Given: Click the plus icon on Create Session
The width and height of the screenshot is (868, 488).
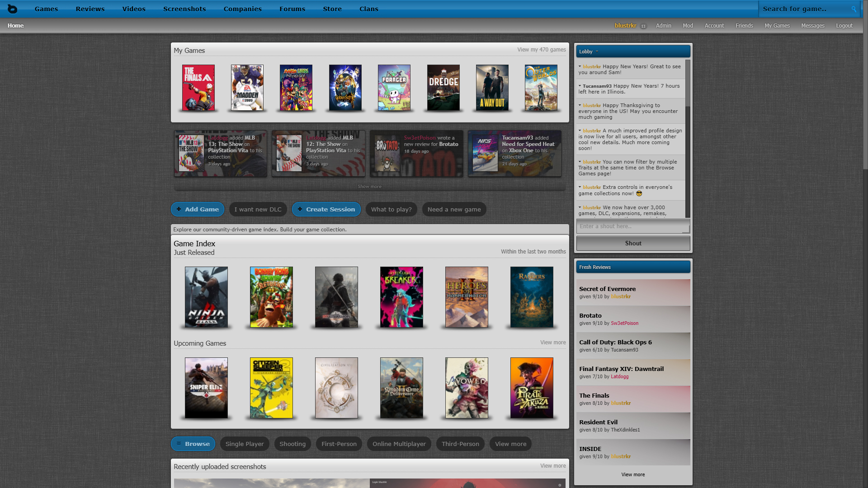Looking at the screenshot, I should pyautogui.click(x=300, y=209).
